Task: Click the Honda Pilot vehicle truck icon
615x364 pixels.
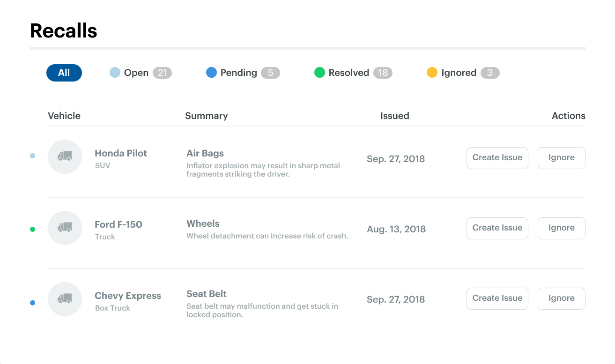Action: click(65, 157)
